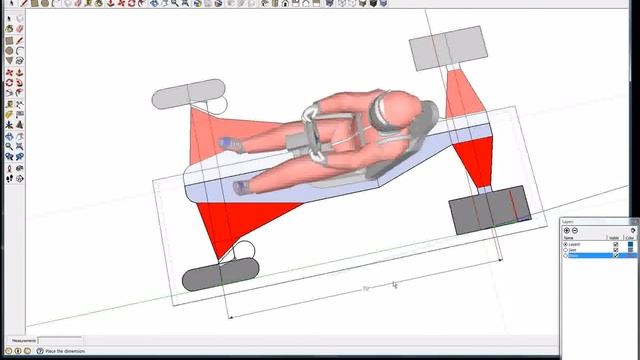Open the Layers panel details arrow menu
640x360 pixels.
click(x=633, y=231)
